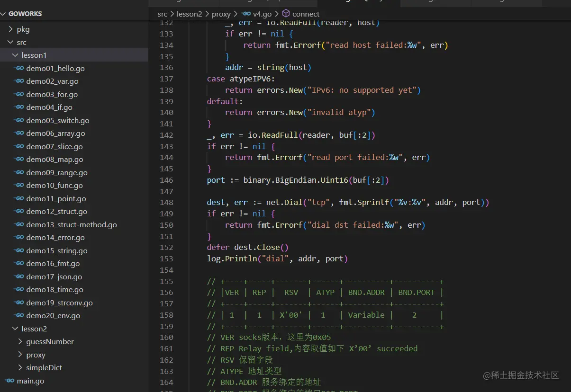Click line number 137 in the gutter

(166, 79)
